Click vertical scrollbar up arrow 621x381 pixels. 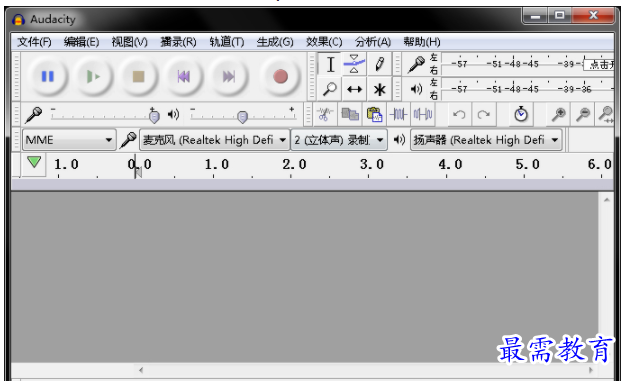606,200
